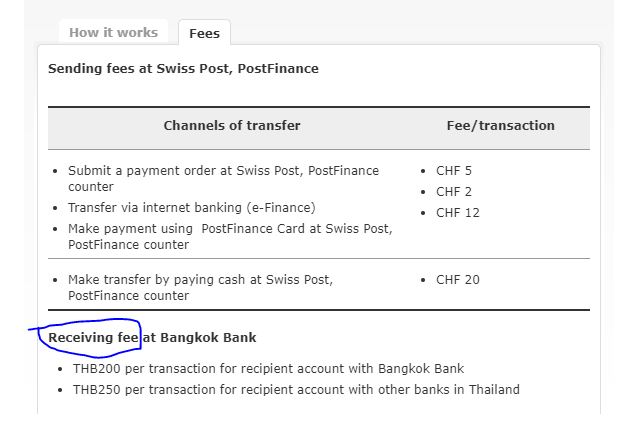Click the Sending fees at Swiss Post heading
The width and height of the screenshot is (621, 433).
click(x=183, y=69)
